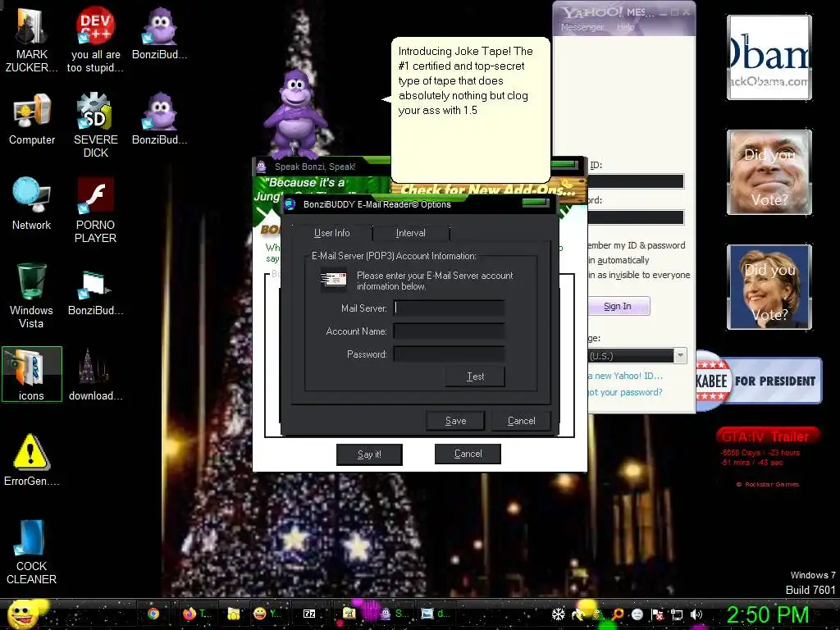840x630 pixels.
Task: Switch to the User Info tab
Action: 331,233
